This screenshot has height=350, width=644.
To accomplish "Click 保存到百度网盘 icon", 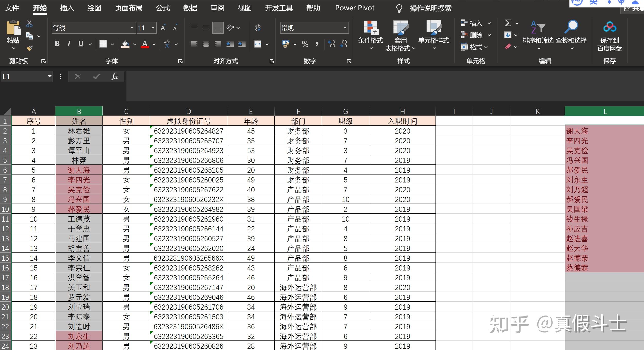I will coord(610,36).
